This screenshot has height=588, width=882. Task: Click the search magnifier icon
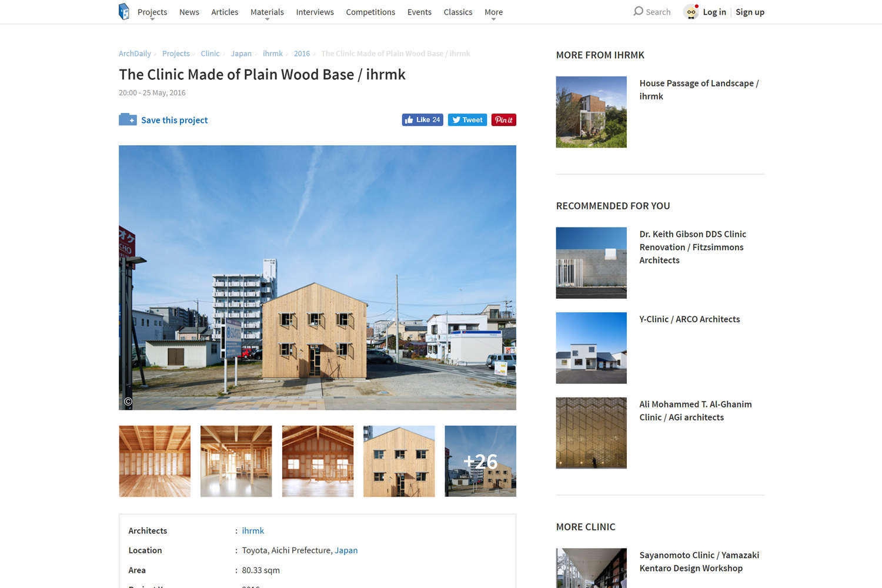638,11
